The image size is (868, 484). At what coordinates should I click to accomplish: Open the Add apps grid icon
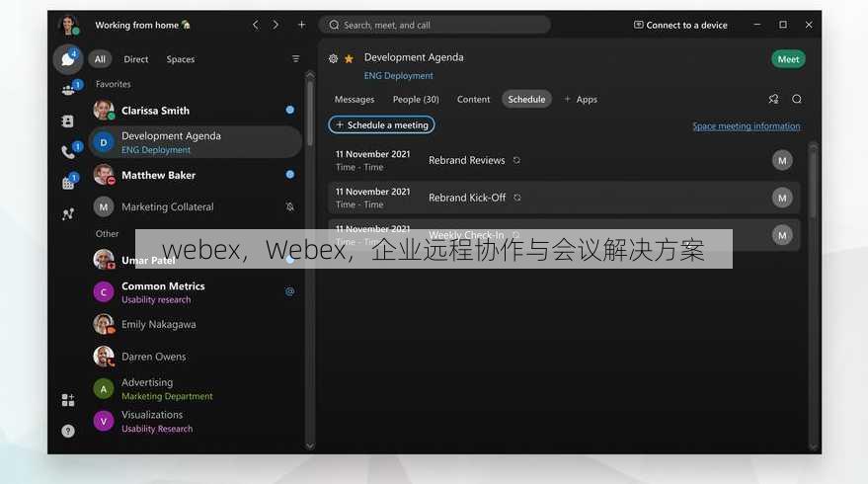pos(68,400)
